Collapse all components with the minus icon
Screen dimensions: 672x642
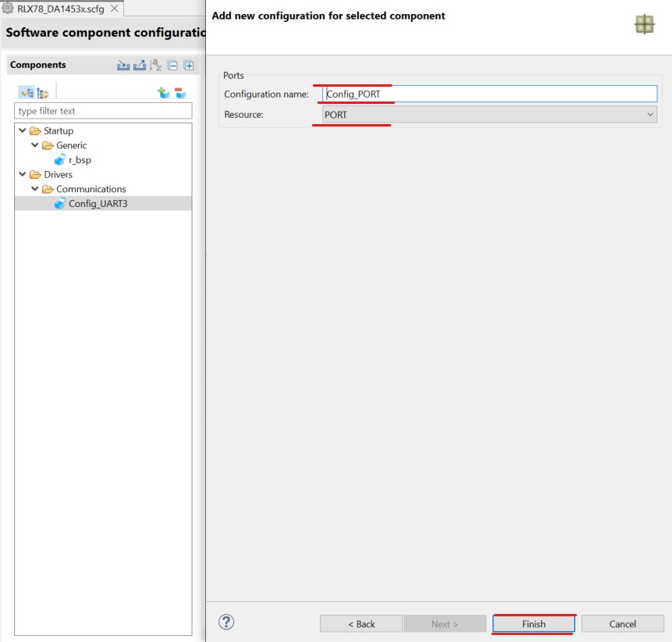172,66
